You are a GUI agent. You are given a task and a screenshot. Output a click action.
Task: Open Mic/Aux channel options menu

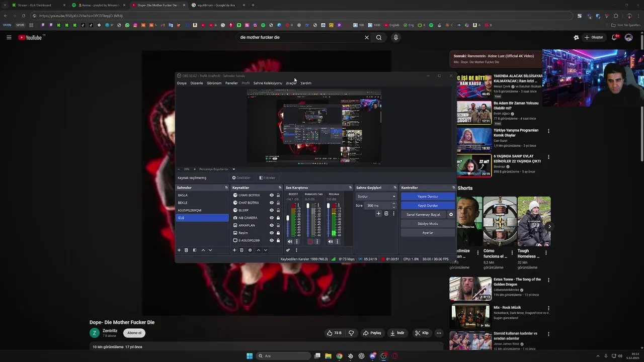tap(337, 242)
